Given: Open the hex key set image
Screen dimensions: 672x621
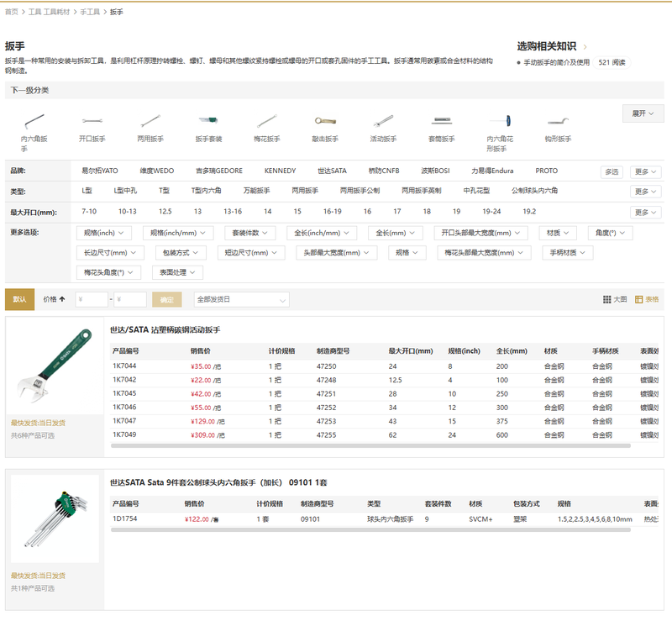Looking at the screenshot, I should pyautogui.click(x=55, y=518).
